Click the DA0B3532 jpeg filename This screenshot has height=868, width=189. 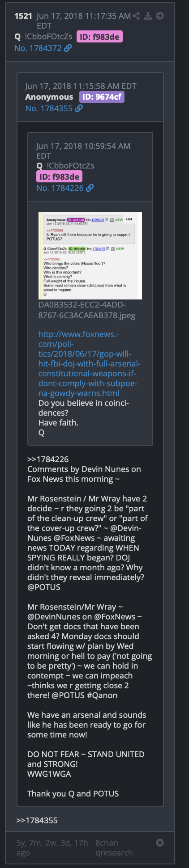[x=87, y=310]
